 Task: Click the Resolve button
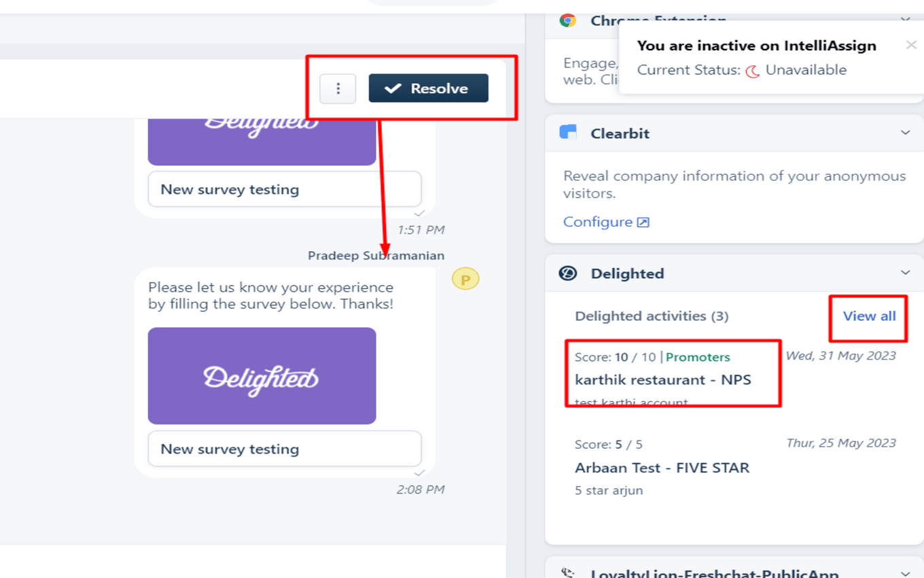pyautogui.click(x=428, y=88)
